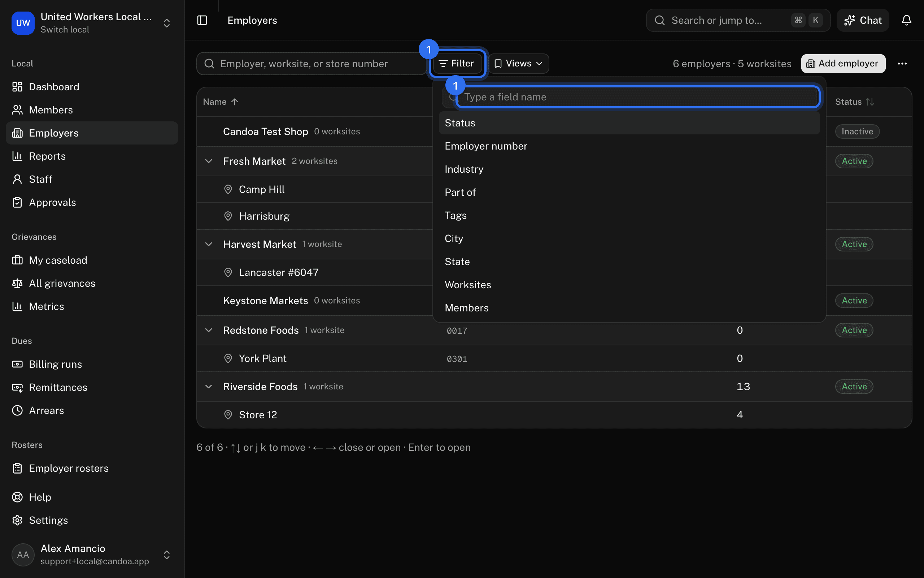Click the AA user avatar

coord(23,555)
